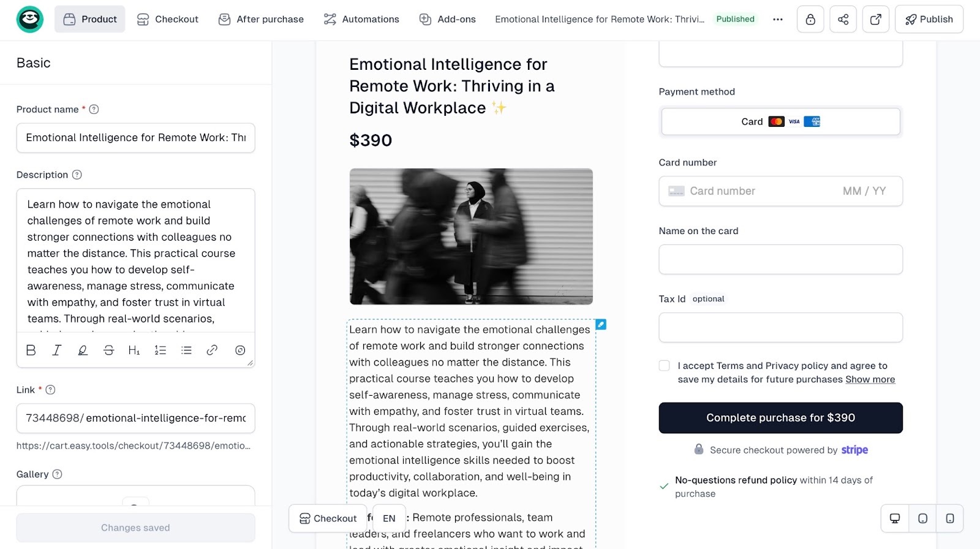Open the EN language selector
This screenshot has height=549, width=980.
[x=389, y=518]
